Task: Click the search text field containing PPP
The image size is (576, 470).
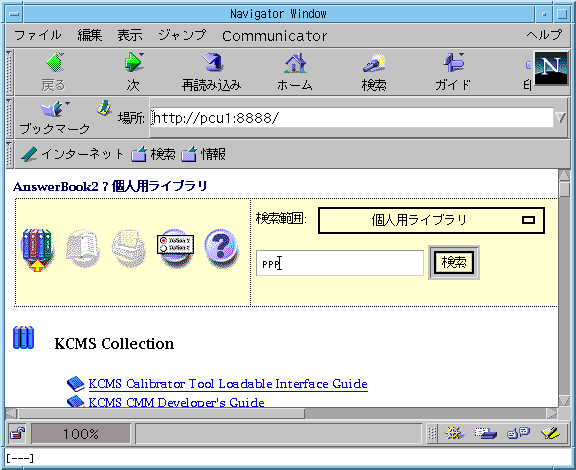Action: coord(340,263)
